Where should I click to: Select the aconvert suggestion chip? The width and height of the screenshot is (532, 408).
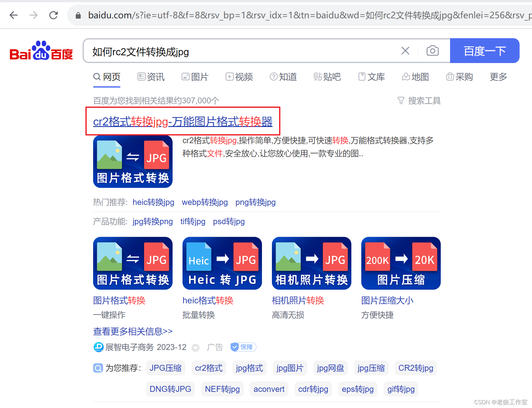tap(269, 389)
